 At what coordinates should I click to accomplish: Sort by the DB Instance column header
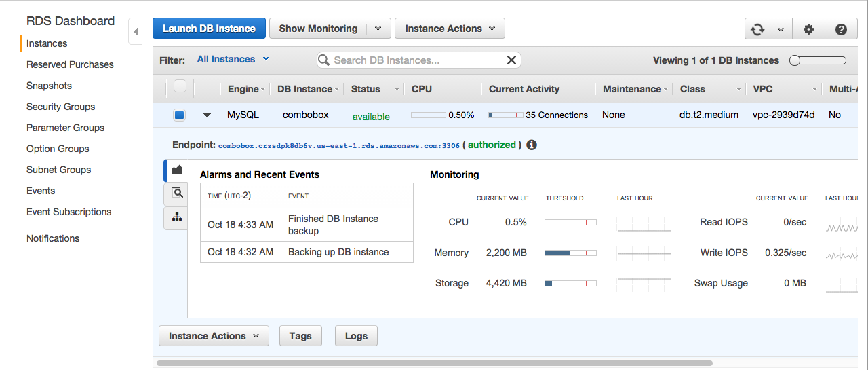pos(307,89)
